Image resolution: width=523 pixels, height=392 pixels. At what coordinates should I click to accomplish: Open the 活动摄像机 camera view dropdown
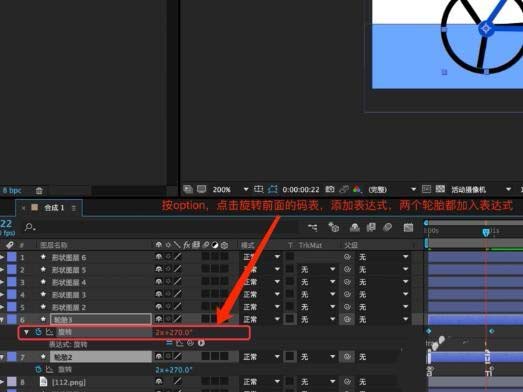[x=481, y=189]
